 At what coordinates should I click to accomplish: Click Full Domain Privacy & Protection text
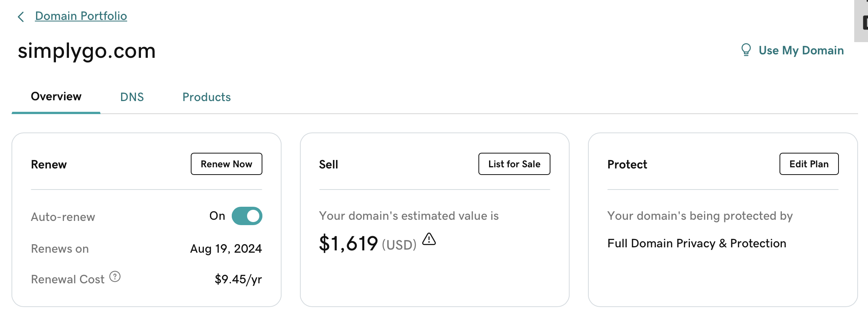pyautogui.click(x=697, y=243)
